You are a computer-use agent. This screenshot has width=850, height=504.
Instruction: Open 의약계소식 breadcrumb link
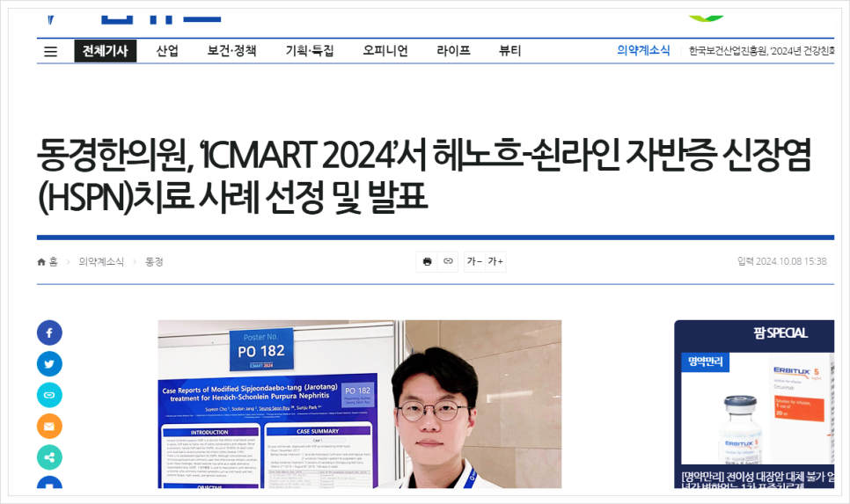101,262
